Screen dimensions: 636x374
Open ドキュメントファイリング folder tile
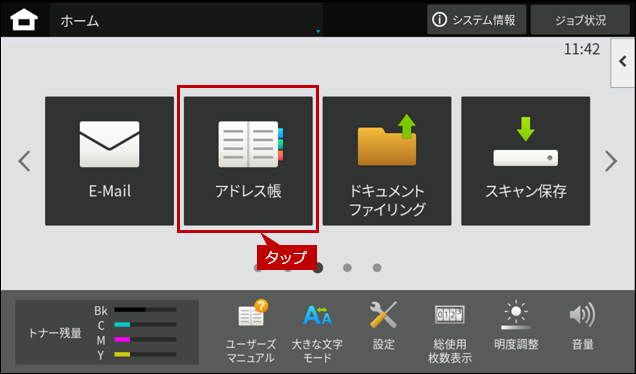tap(387, 161)
